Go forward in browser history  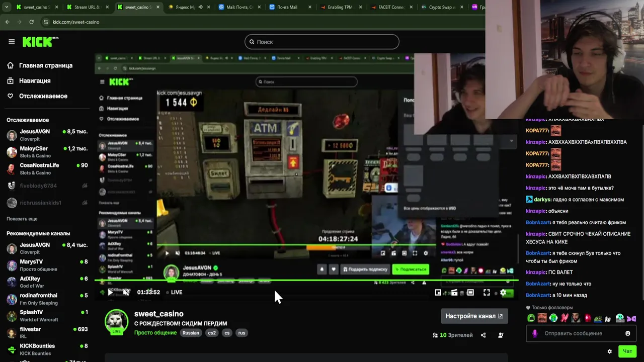pyautogui.click(x=19, y=22)
